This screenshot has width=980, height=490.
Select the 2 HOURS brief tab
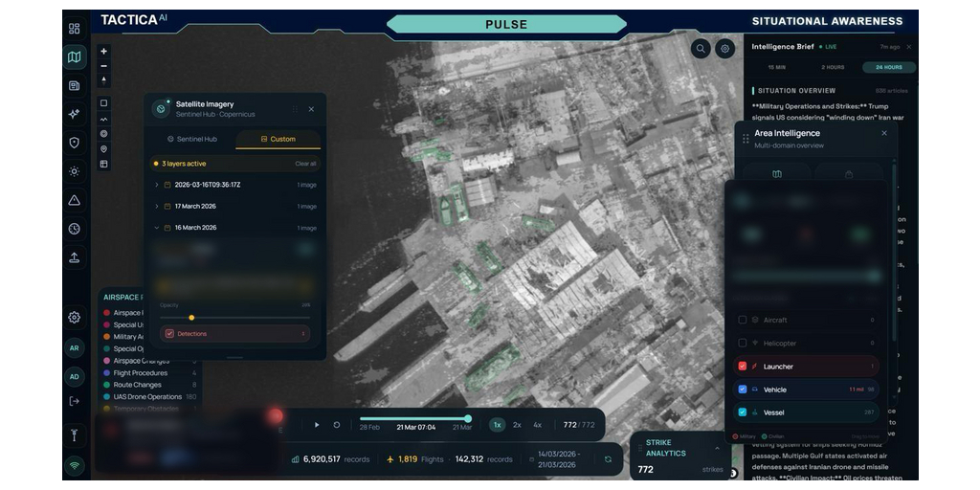tap(833, 67)
